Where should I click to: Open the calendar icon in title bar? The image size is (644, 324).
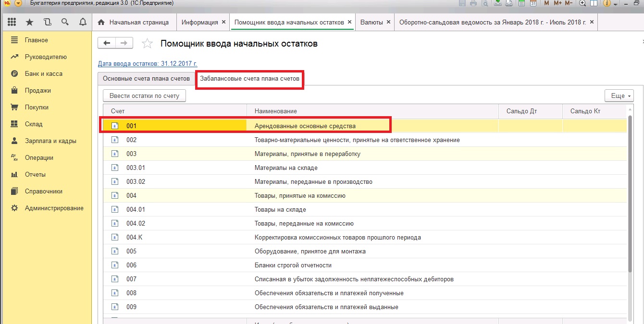pyautogui.click(x=533, y=3)
